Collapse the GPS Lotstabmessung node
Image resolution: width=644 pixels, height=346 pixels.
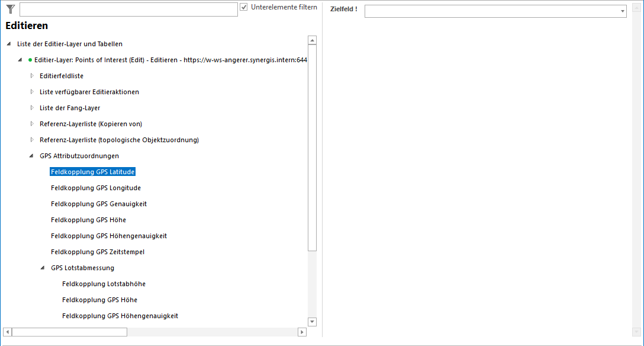point(43,268)
